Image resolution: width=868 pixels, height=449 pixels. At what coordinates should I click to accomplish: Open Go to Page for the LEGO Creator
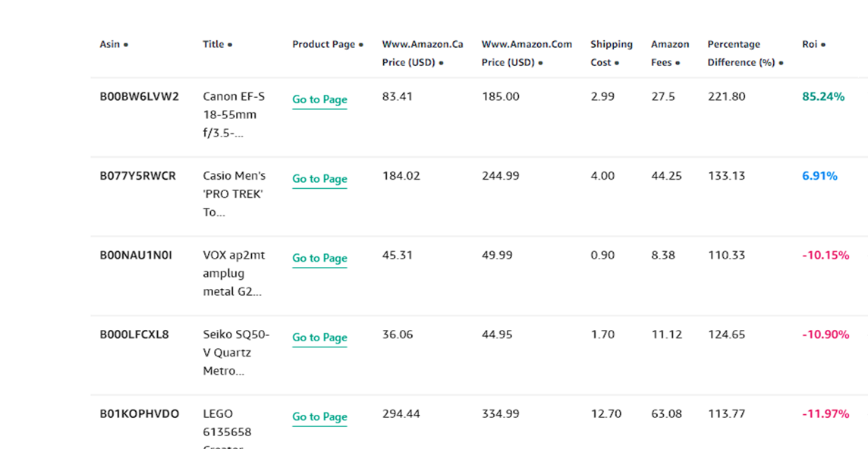click(x=319, y=417)
